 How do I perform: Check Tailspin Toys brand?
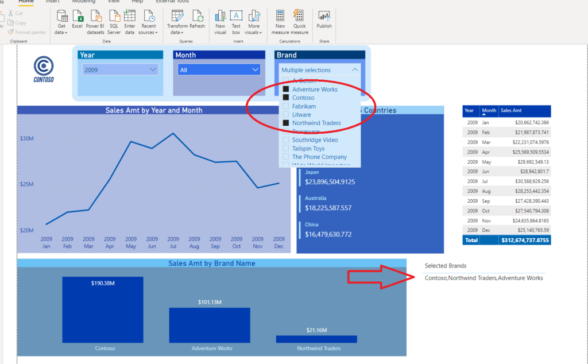pos(286,149)
